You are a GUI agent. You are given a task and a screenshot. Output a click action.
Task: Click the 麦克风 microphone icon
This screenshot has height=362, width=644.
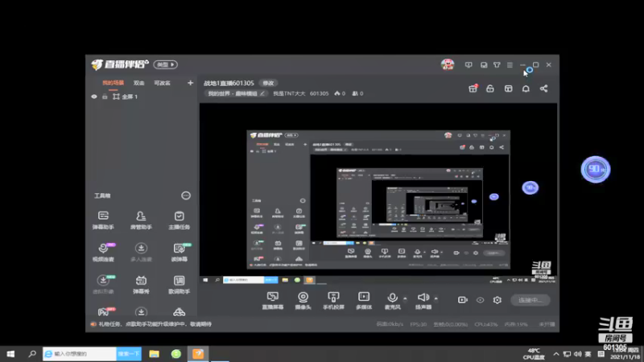point(392,297)
